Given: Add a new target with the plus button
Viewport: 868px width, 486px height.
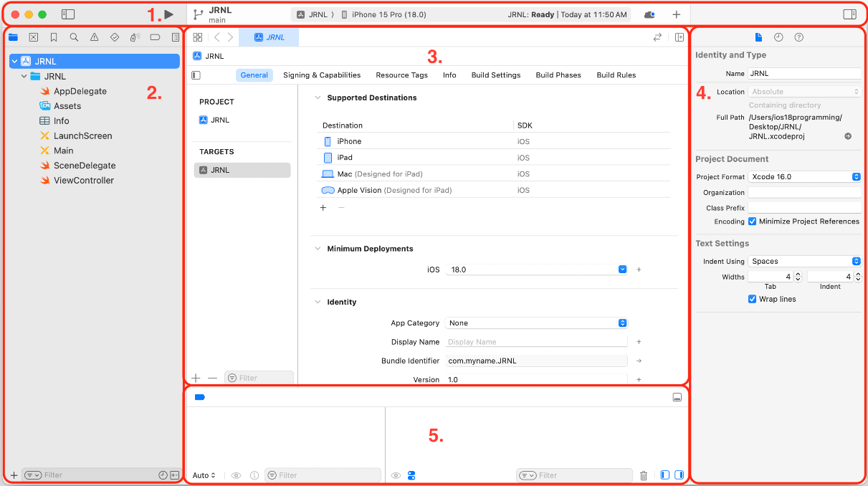Looking at the screenshot, I should (x=196, y=378).
